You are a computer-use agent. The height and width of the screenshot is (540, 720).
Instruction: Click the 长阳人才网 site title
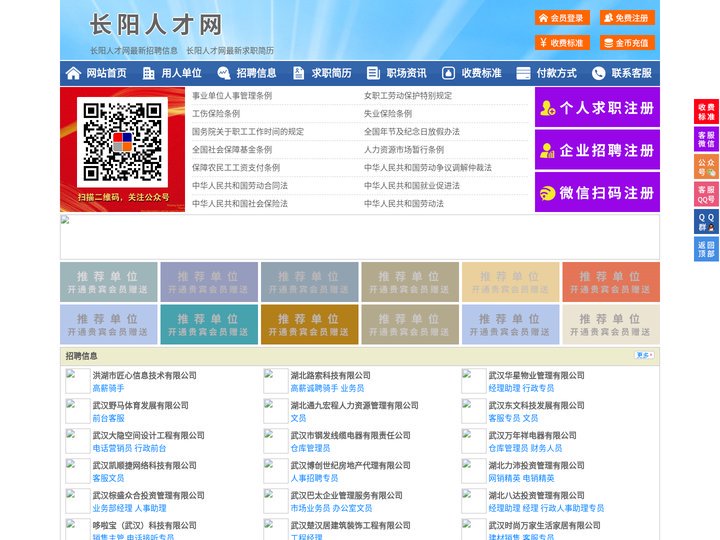[x=156, y=24]
